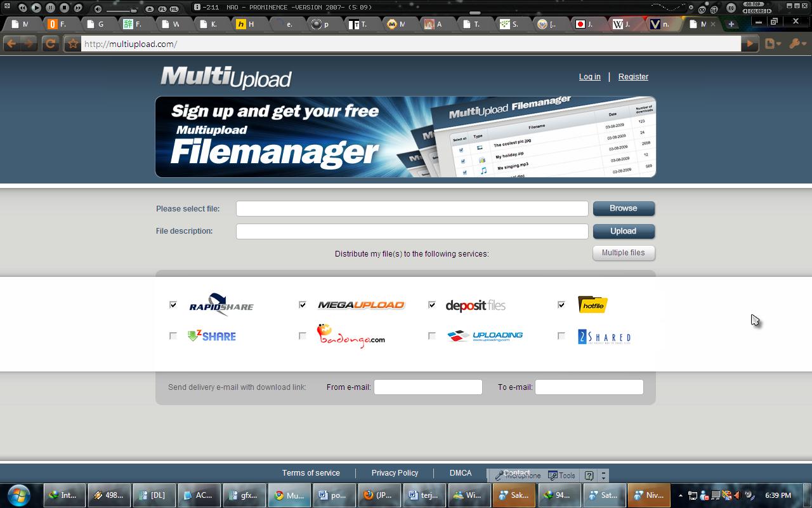Click the Megaupload logo
This screenshot has width=812, height=508.
tap(361, 305)
